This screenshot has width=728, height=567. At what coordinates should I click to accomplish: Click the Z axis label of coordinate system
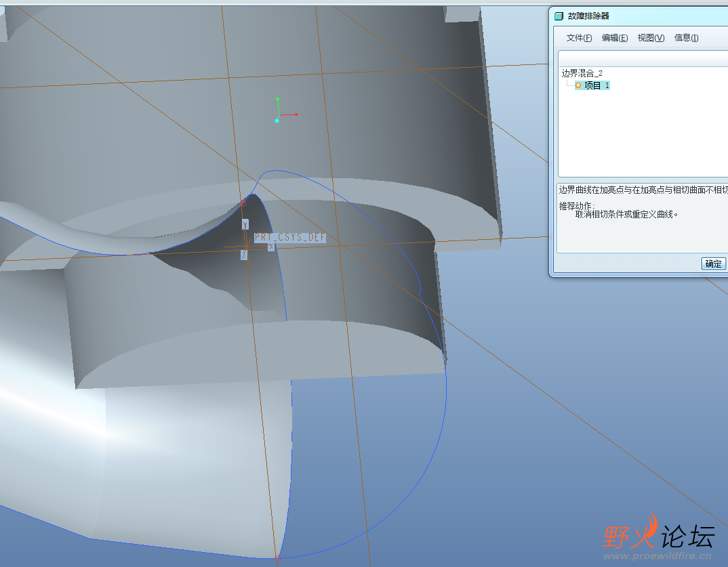[243, 255]
